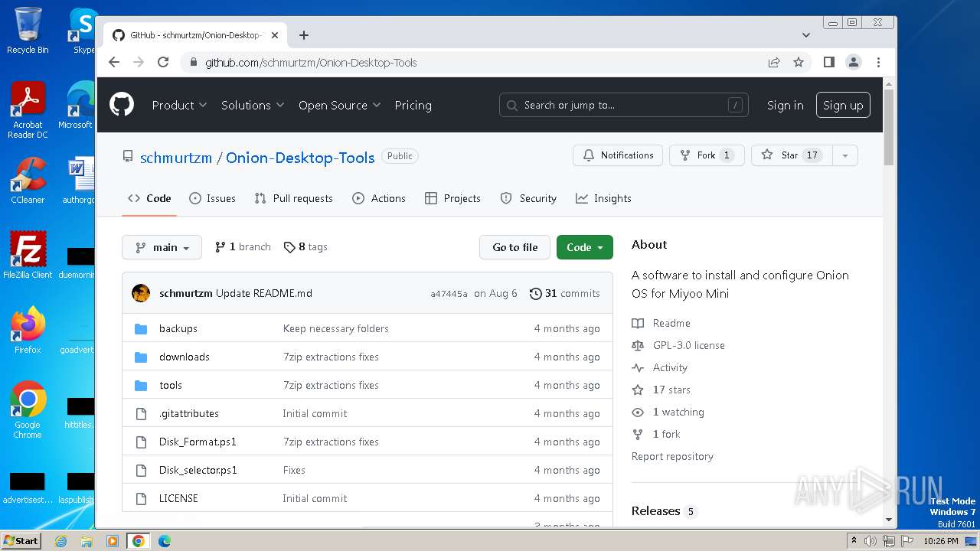Open Google Chrome desktop icon
980x551 pixels.
coord(28,409)
